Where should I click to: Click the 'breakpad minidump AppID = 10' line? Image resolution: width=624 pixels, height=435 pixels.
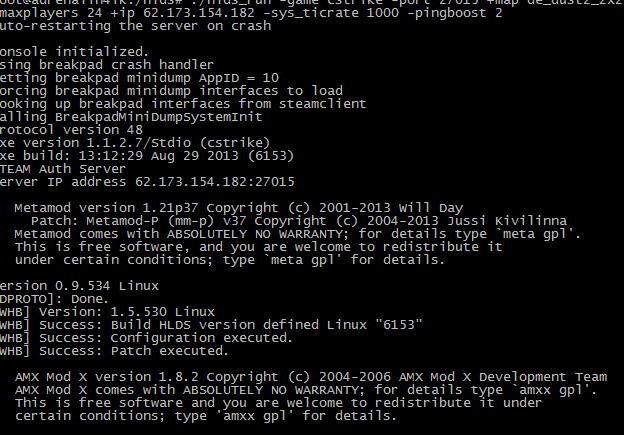tap(139, 78)
